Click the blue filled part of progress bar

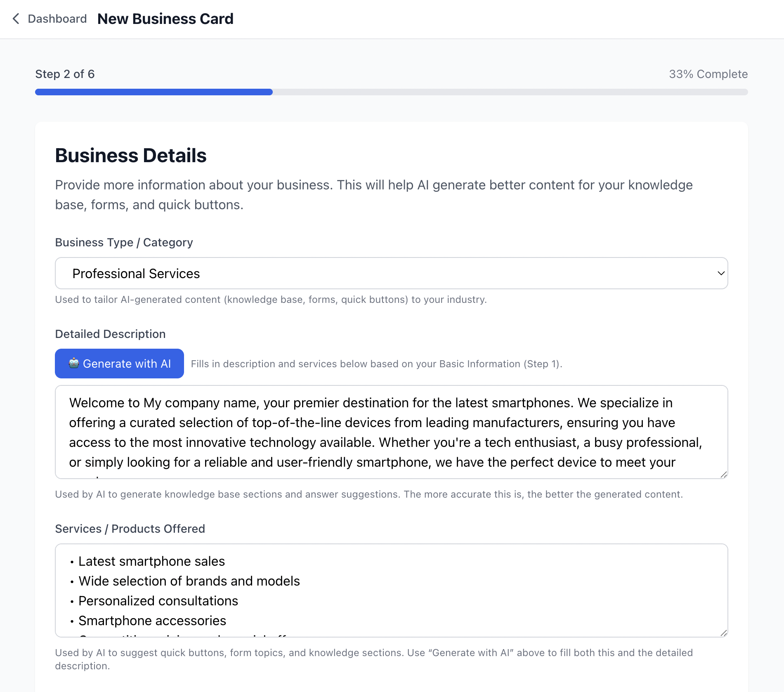(153, 92)
